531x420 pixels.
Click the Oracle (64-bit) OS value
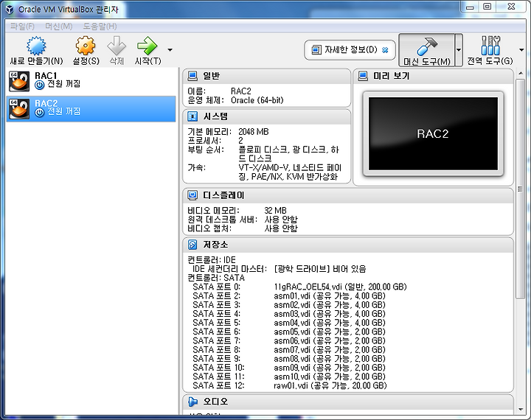(257, 100)
